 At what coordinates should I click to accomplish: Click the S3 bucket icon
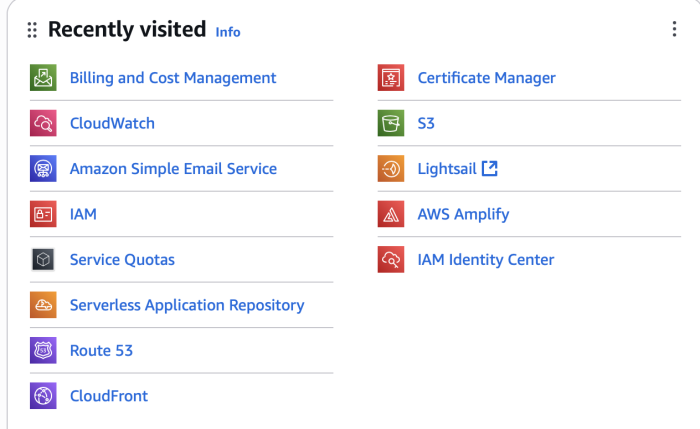coord(391,123)
